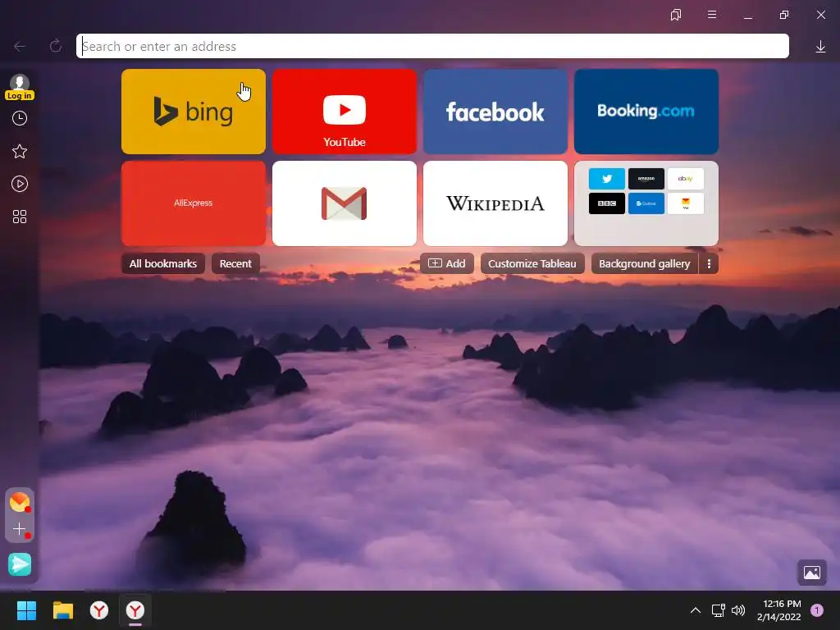Click the All bookmarks button
Image resolution: width=840 pixels, height=630 pixels.
(163, 263)
